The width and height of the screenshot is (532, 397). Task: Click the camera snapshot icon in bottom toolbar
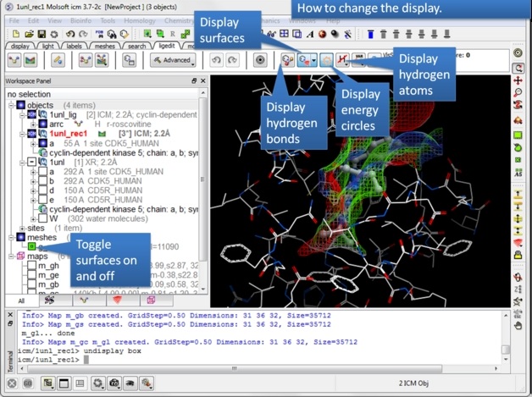point(114,383)
